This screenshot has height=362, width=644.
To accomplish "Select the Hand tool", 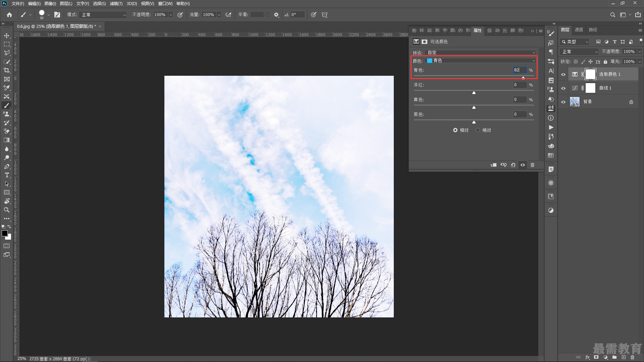I will (x=7, y=201).
